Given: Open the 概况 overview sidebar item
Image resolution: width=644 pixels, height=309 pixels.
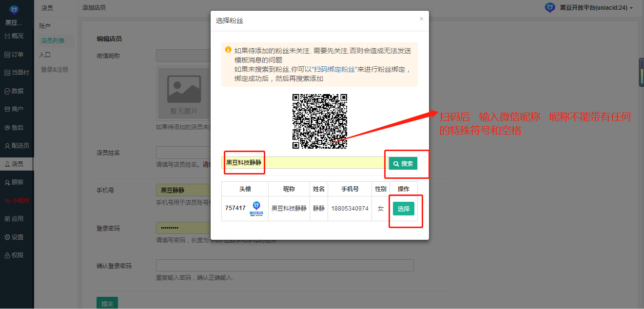Looking at the screenshot, I should click(14, 36).
